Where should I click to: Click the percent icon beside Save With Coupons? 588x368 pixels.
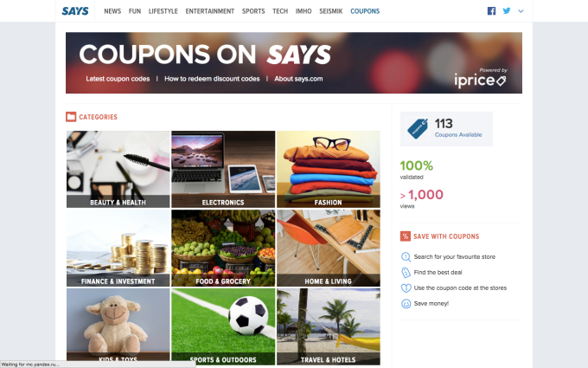click(x=405, y=236)
